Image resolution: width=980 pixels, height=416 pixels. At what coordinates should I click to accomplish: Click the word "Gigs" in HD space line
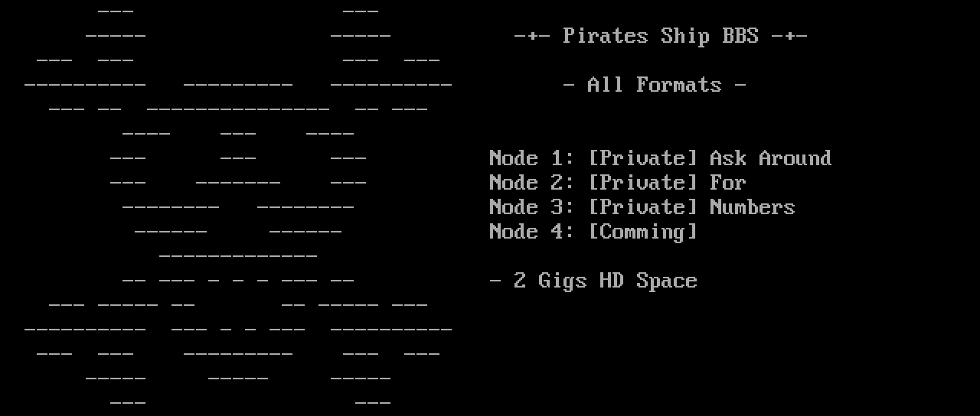pyautogui.click(x=562, y=281)
